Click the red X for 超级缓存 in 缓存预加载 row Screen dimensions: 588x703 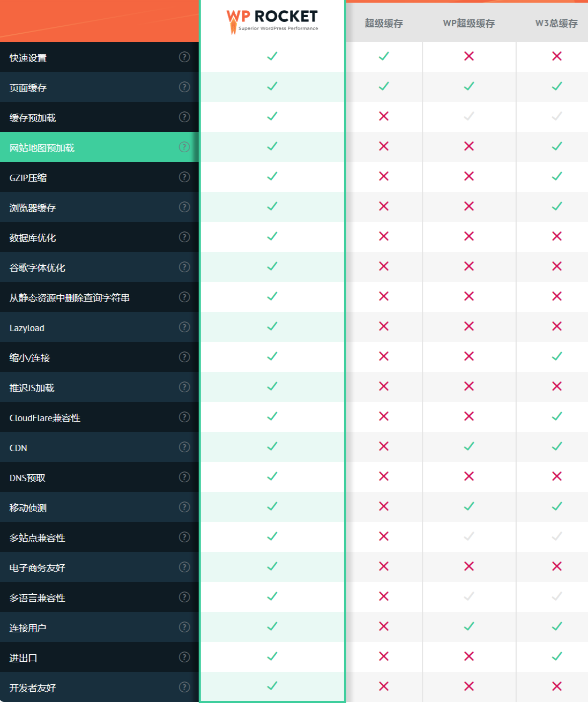pos(384,116)
